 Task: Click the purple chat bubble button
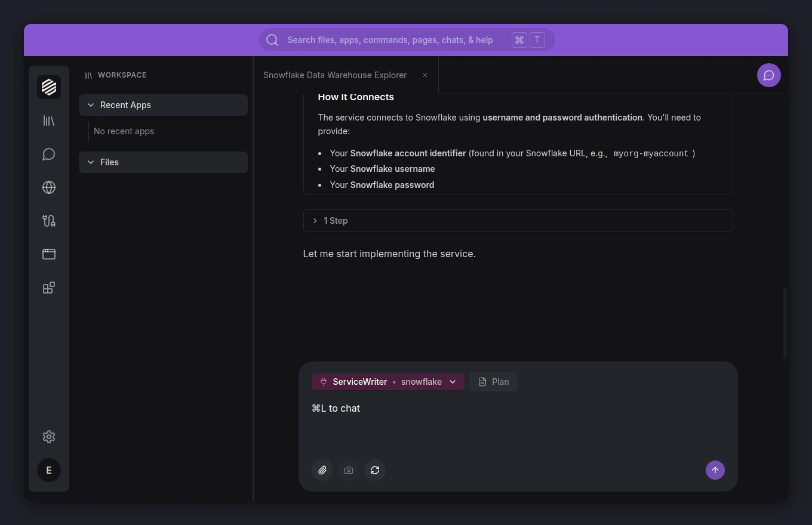769,75
